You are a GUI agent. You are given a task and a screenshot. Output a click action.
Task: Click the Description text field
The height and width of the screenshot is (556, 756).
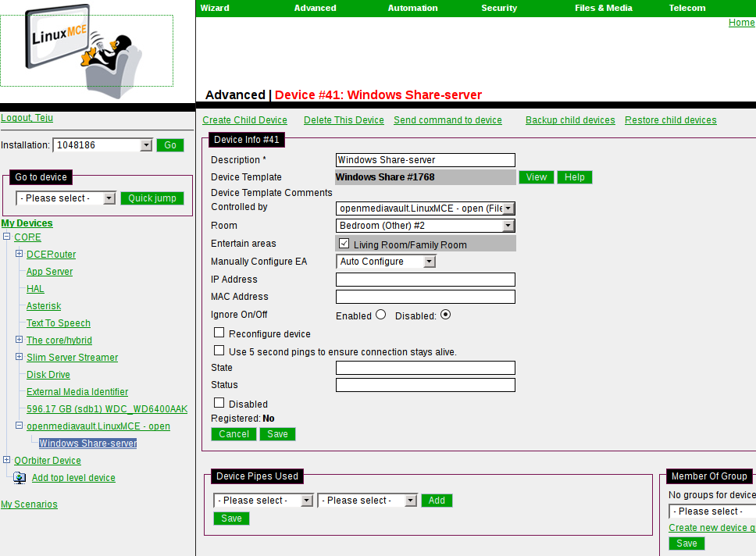[425, 160]
